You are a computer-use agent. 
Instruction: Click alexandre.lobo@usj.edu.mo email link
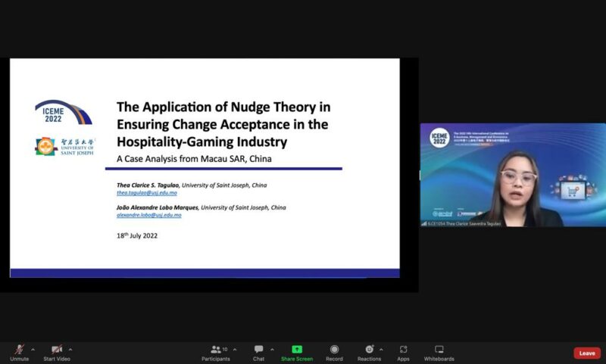click(148, 215)
